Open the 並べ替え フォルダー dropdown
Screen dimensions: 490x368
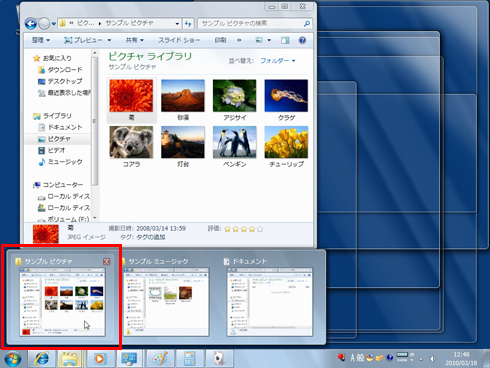click(277, 61)
